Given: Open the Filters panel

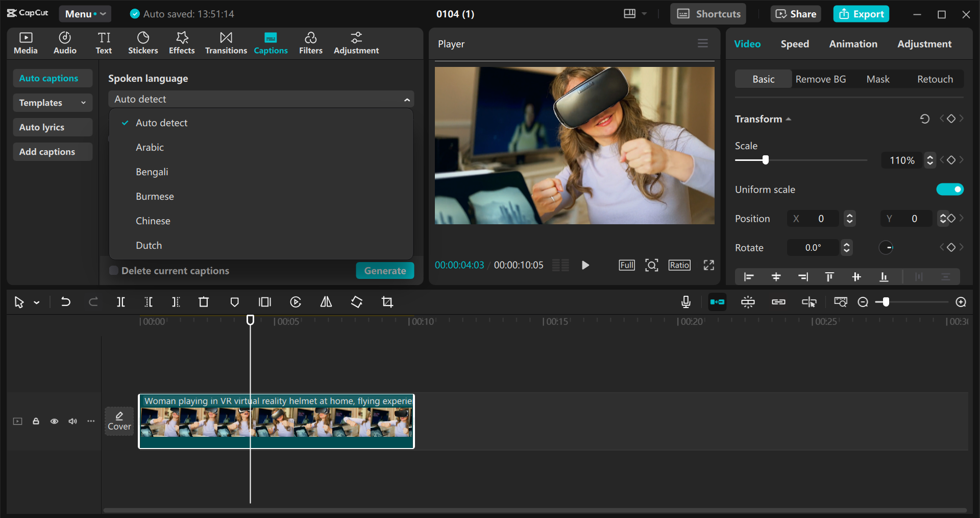Looking at the screenshot, I should click(x=310, y=43).
